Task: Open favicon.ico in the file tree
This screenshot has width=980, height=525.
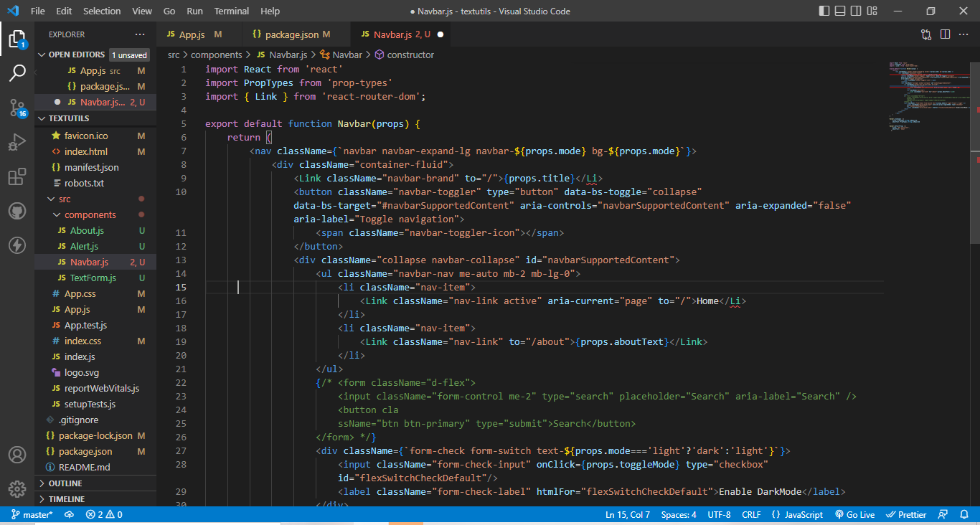Action: [x=95, y=136]
